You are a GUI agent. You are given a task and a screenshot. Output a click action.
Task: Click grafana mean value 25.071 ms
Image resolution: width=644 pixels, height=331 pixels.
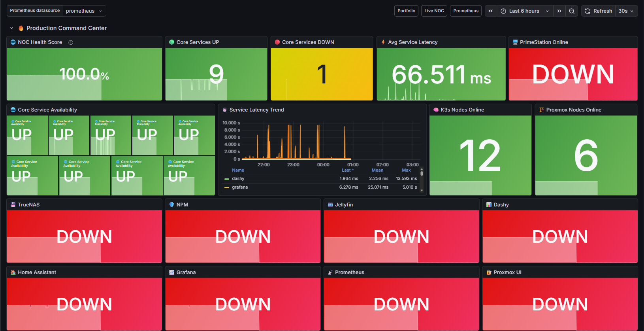point(378,187)
